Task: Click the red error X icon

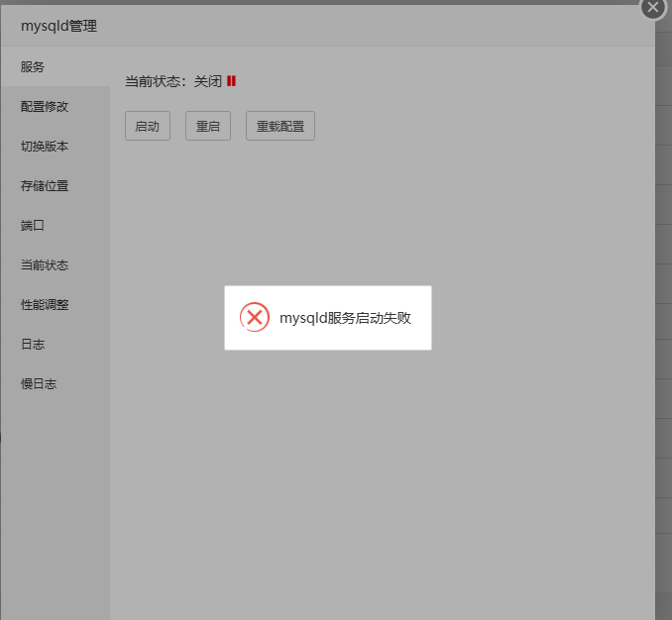Action: pos(255,317)
